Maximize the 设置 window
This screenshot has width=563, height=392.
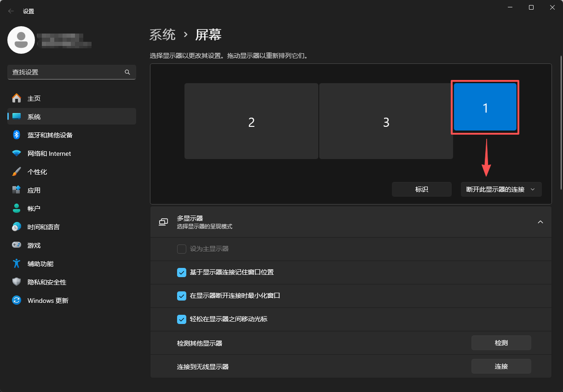531,7
